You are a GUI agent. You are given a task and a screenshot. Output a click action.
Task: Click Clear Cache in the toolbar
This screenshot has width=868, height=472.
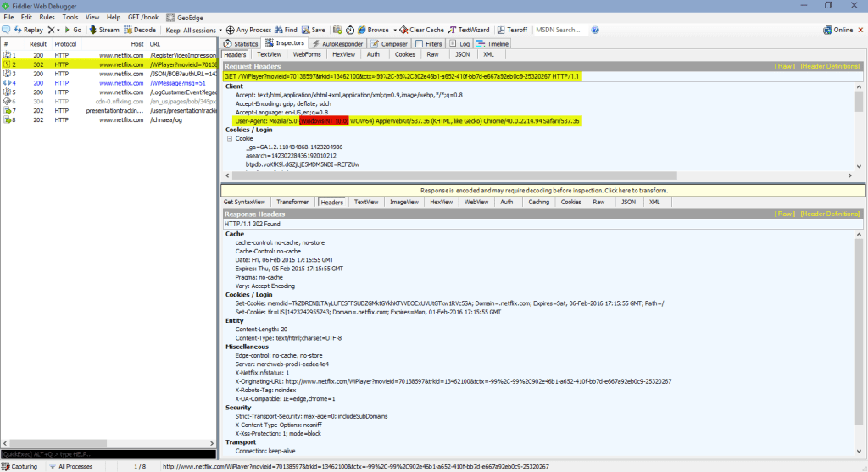pyautogui.click(x=422, y=30)
